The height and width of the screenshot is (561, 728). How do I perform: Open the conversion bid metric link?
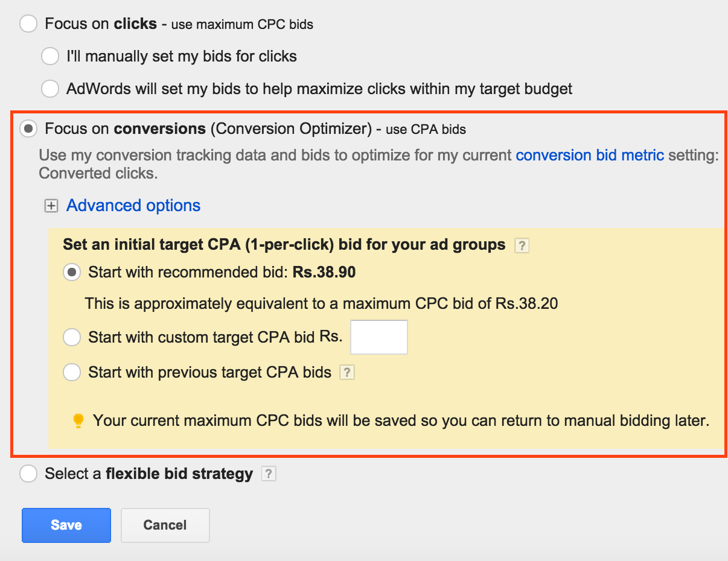pos(590,155)
